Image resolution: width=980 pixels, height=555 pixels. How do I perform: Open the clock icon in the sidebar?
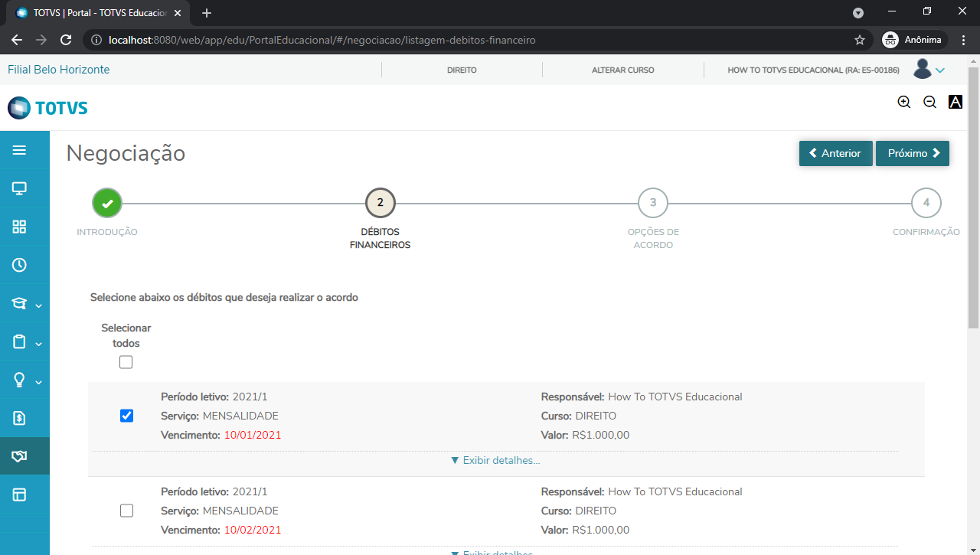(19, 265)
